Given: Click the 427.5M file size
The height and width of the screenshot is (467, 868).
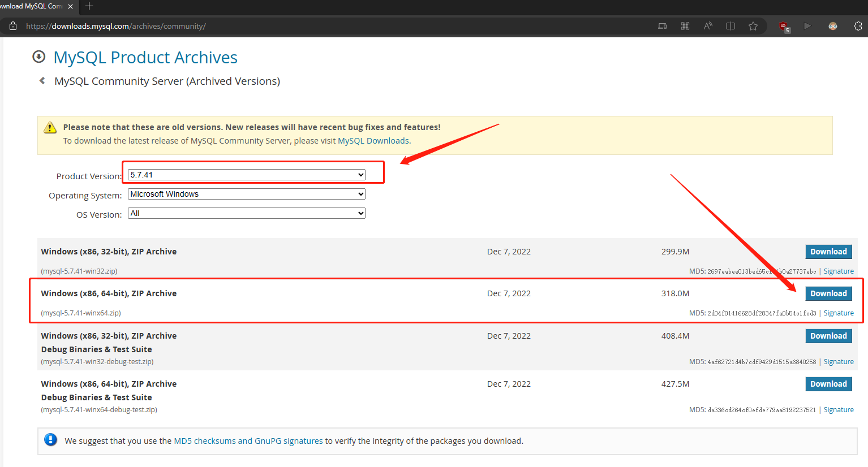Looking at the screenshot, I should click(675, 384).
